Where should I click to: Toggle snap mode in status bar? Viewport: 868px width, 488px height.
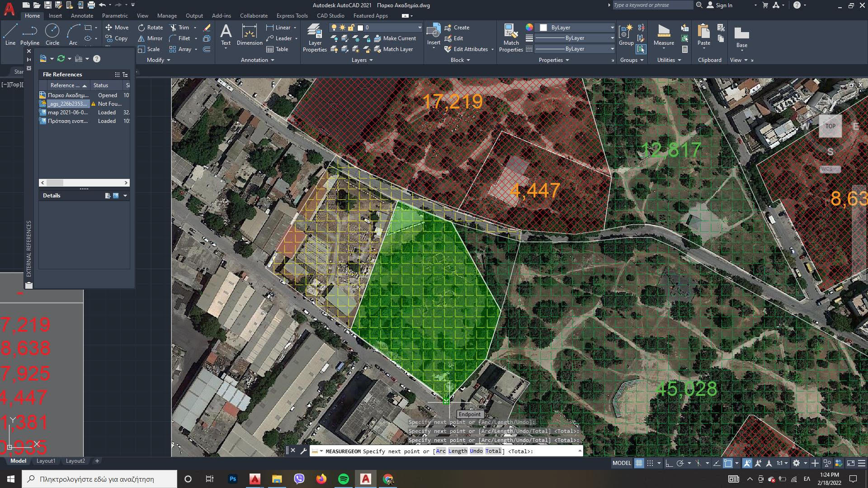click(x=650, y=463)
